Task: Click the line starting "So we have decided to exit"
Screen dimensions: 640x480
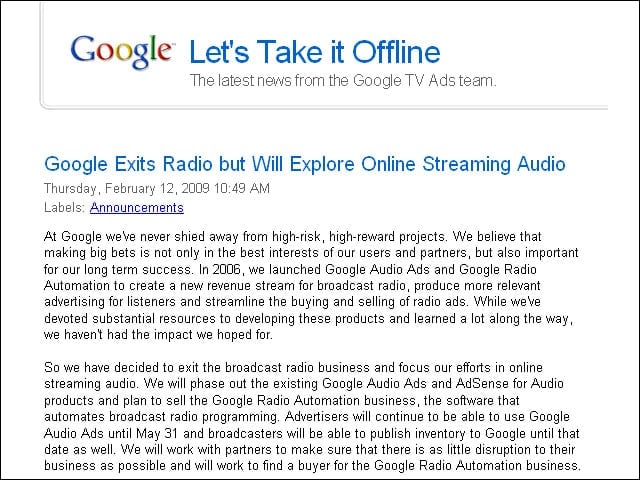Action: coord(293,367)
